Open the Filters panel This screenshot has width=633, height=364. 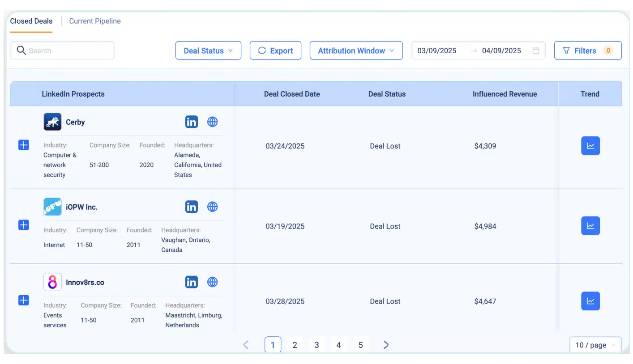pyautogui.click(x=587, y=51)
